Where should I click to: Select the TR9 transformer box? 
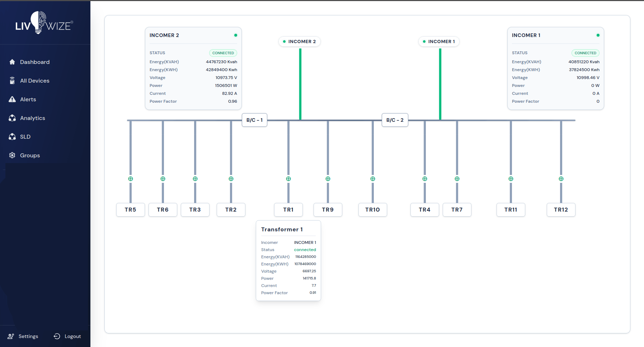point(328,210)
